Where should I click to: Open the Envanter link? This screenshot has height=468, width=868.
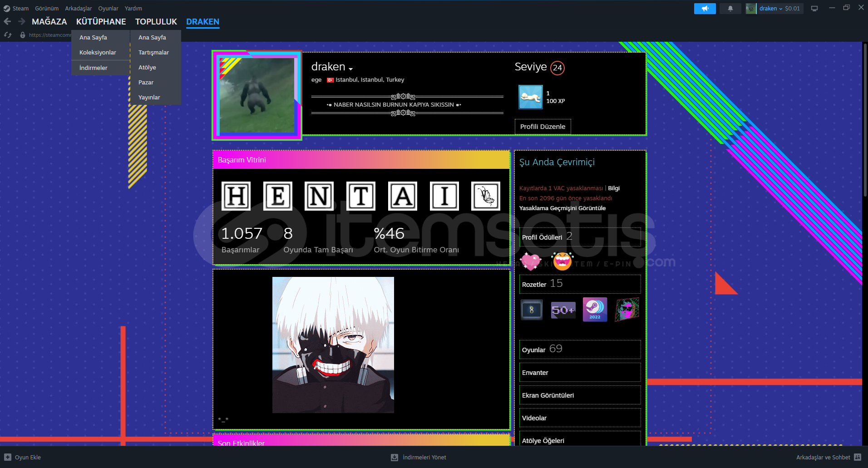(x=580, y=372)
